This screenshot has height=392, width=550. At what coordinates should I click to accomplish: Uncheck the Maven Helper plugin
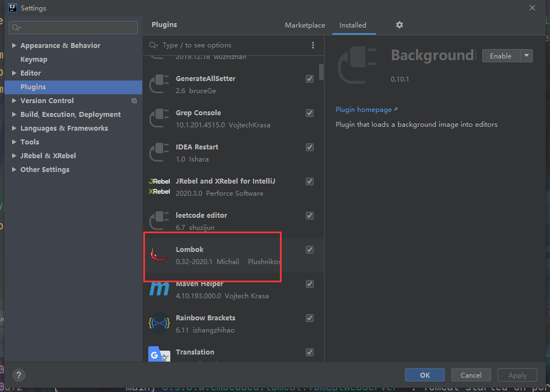(x=310, y=284)
